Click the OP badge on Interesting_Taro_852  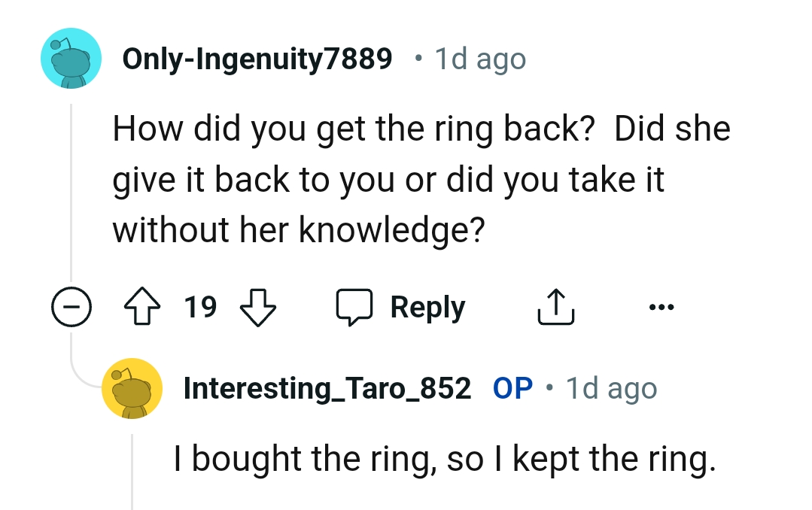(514, 387)
